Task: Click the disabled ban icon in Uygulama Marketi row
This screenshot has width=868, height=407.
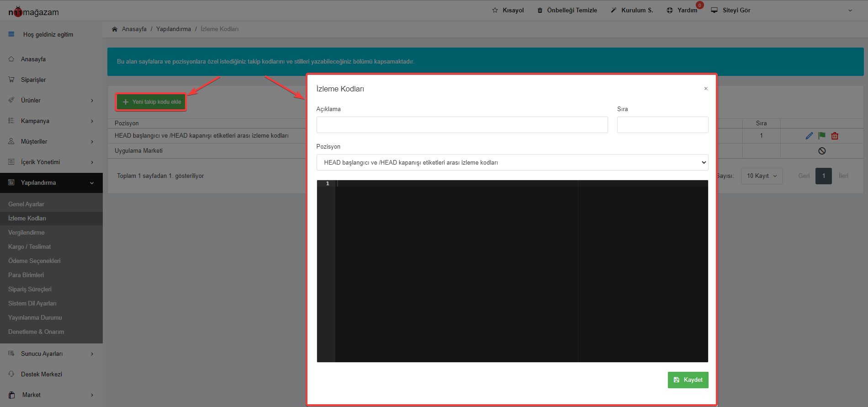Action: pos(822,151)
